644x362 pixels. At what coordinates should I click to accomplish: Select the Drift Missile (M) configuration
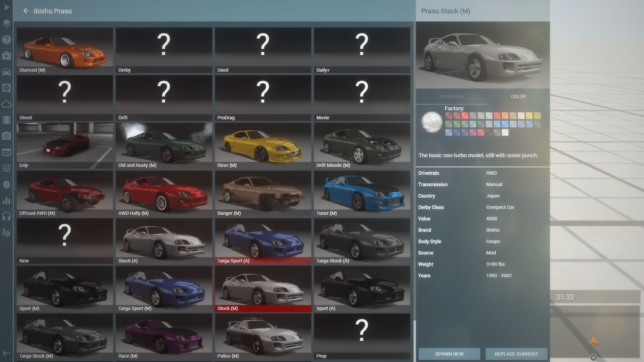(x=362, y=145)
